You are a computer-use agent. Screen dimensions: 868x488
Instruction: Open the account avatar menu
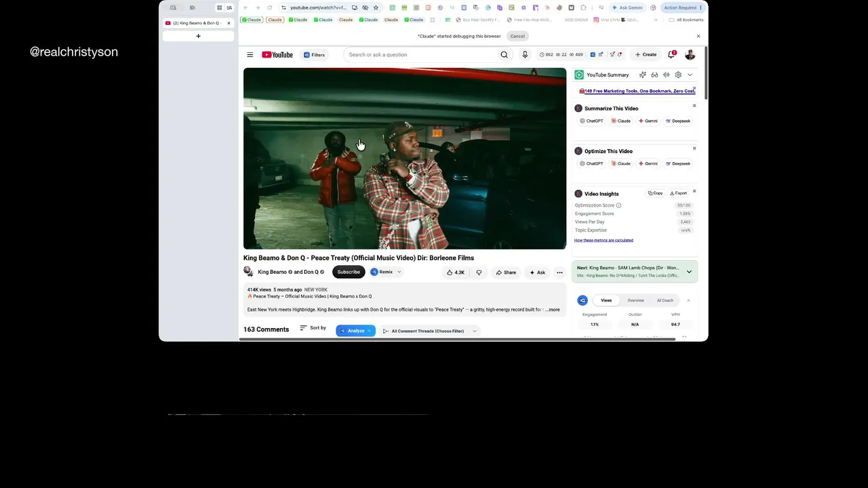690,55
